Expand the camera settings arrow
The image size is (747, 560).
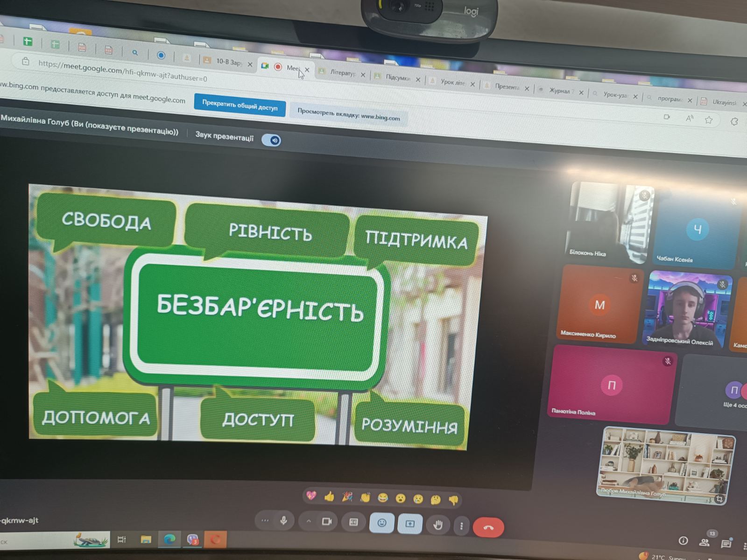click(309, 521)
